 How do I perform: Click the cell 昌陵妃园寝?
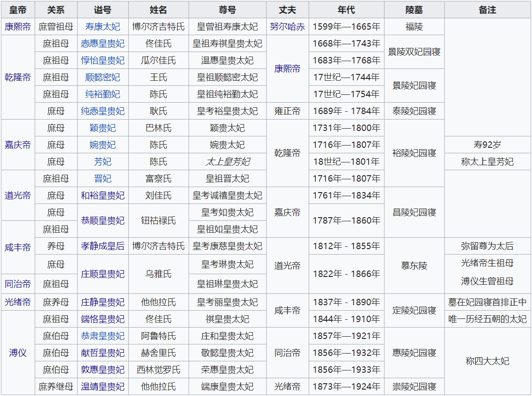(x=414, y=212)
